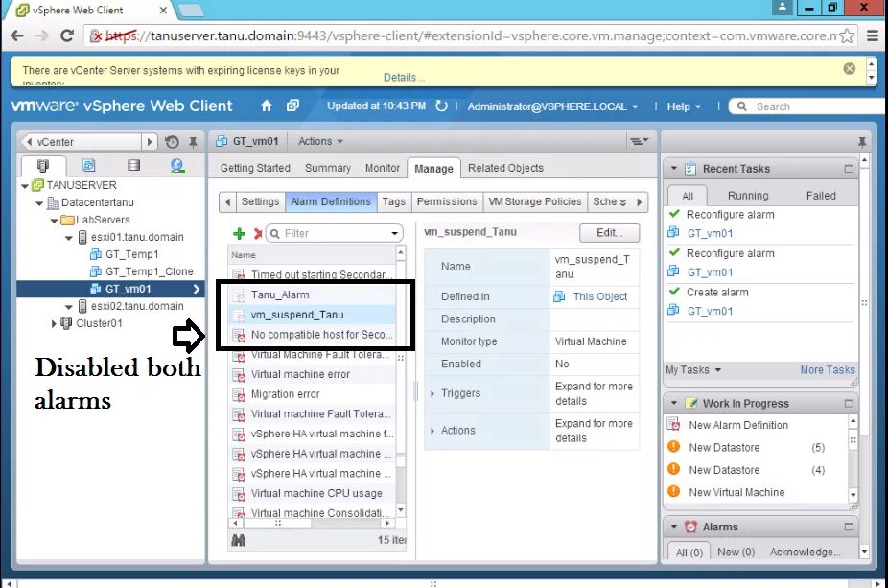Open the Filter dropdown arrow
This screenshot has height=588, width=888.
pyautogui.click(x=394, y=233)
